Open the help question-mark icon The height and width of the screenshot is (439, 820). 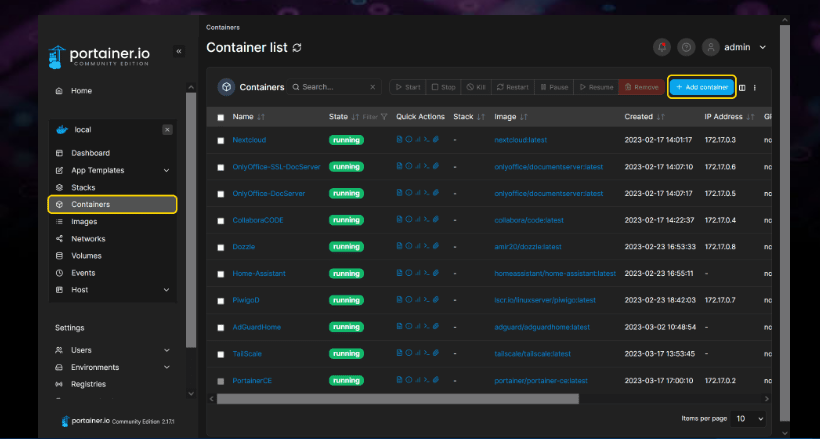[x=686, y=47]
